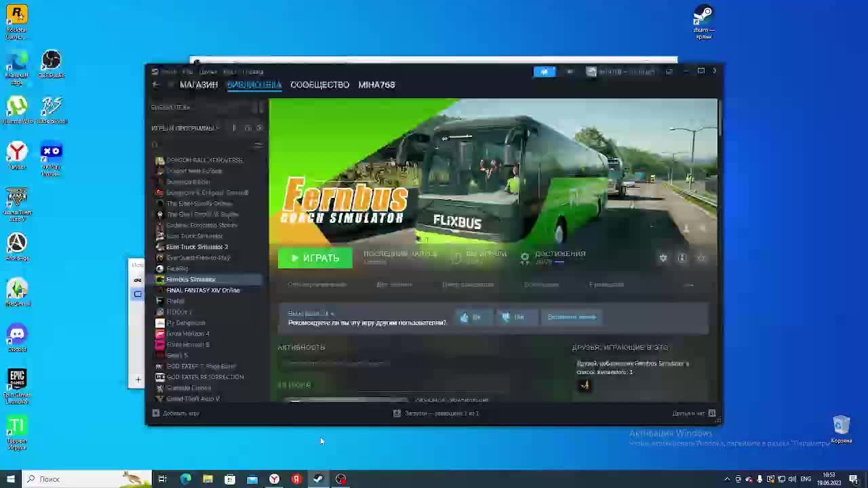Click the taskbar Поиск search box
The width and height of the screenshot is (868, 488).
[87, 479]
